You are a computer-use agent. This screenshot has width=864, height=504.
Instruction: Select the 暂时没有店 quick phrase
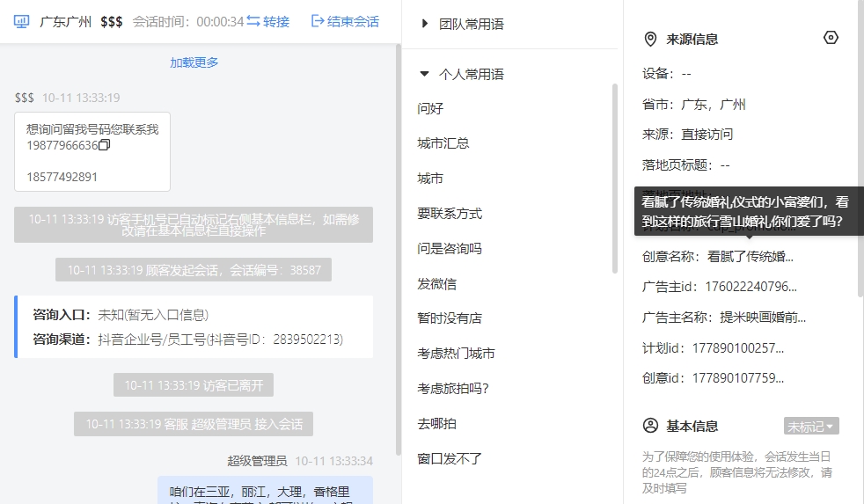pos(450,318)
